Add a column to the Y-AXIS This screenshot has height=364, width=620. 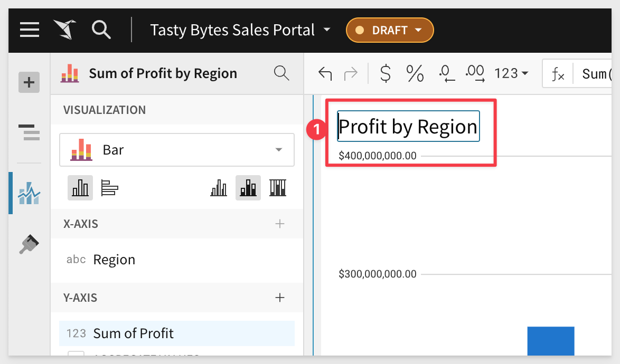[280, 298]
